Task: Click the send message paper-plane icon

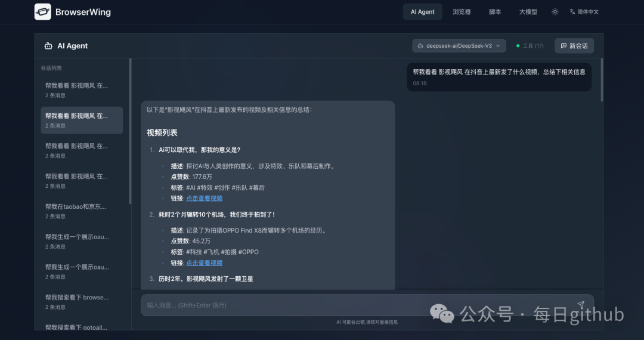Action: coord(581,305)
